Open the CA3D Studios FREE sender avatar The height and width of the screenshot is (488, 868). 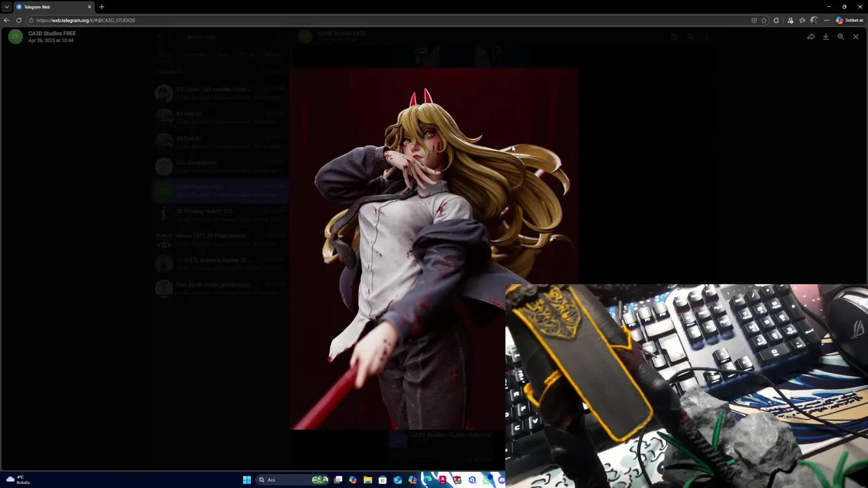click(15, 37)
